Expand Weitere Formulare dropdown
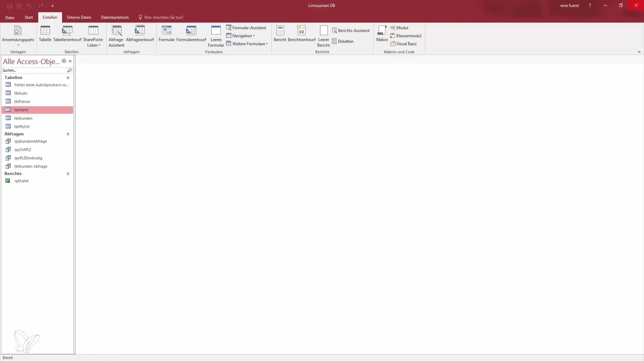 coord(247,44)
